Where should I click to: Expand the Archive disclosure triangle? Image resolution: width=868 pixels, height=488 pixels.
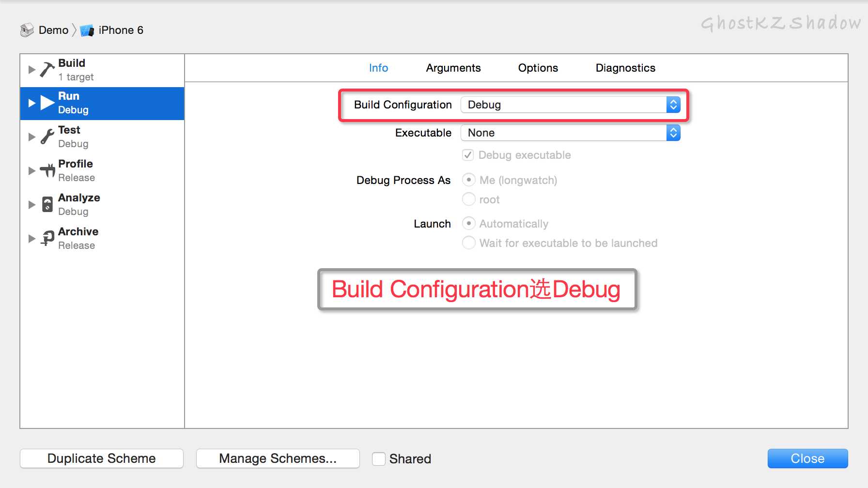pyautogui.click(x=32, y=238)
